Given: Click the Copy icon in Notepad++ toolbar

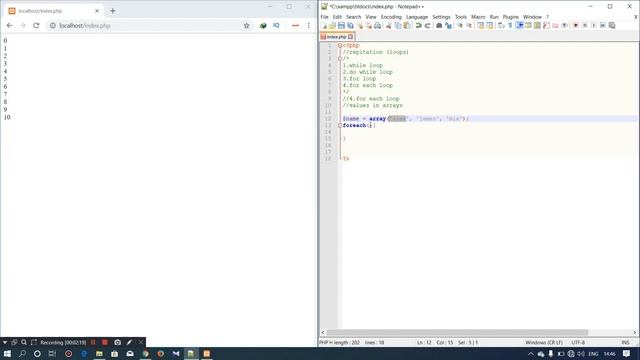Looking at the screenshot, I should pyautogui.click(x=398, y=26).
